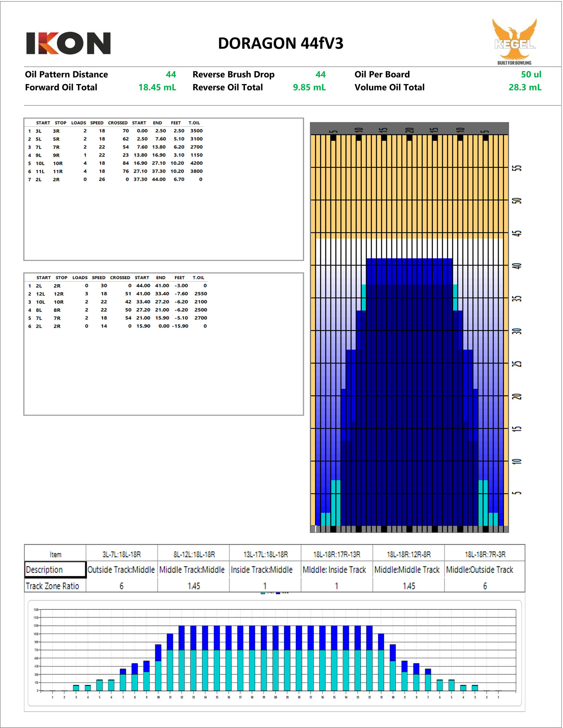Select the T.OIL value 3800
This screenshot has height=728, width=563.
point(196,171)
